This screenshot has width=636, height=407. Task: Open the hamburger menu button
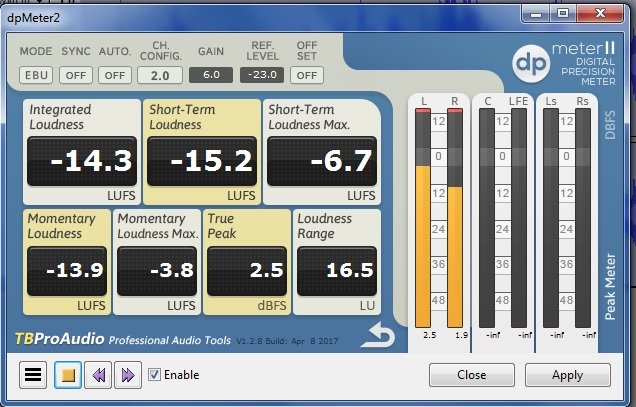coord(33,375)
